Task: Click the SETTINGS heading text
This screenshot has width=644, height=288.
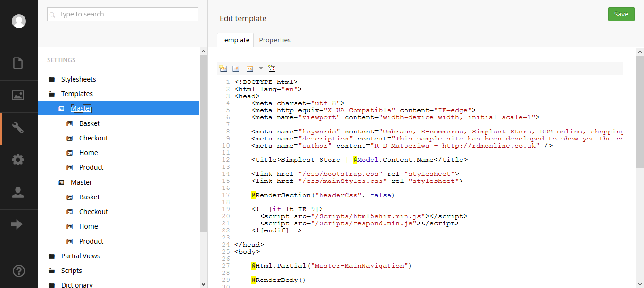Action: click(61, 60)
